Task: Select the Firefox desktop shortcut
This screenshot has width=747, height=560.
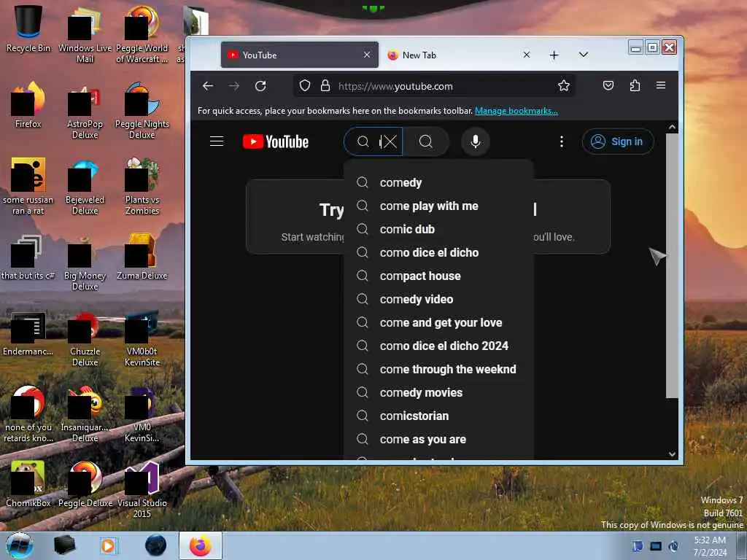Action: (x=28, y=105)
